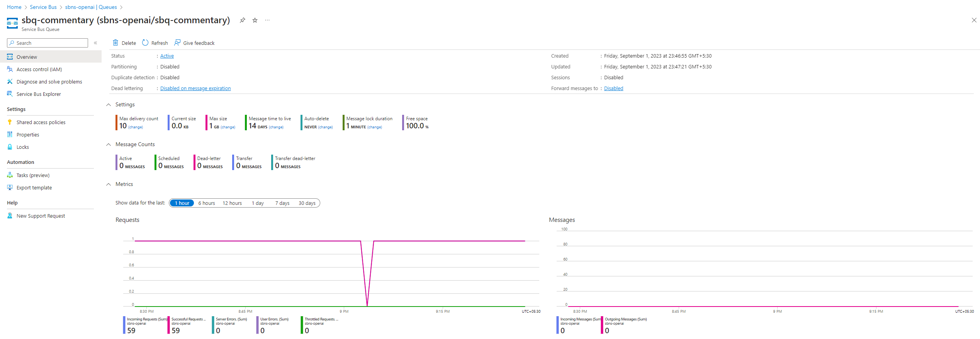
Task: Click the Tasks (preview) icon
Action: point(10,175)
